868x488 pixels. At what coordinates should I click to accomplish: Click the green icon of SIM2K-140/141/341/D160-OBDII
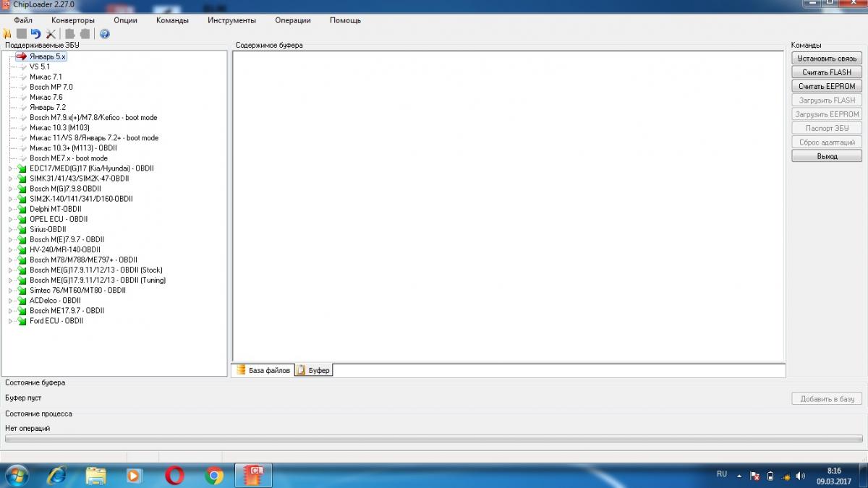[x=22, y=199]
